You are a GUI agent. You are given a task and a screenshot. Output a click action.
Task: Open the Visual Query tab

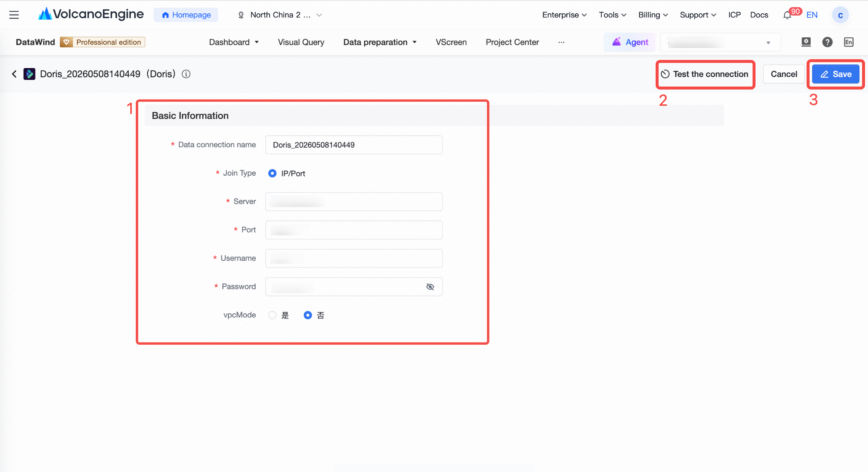point(301,42)
